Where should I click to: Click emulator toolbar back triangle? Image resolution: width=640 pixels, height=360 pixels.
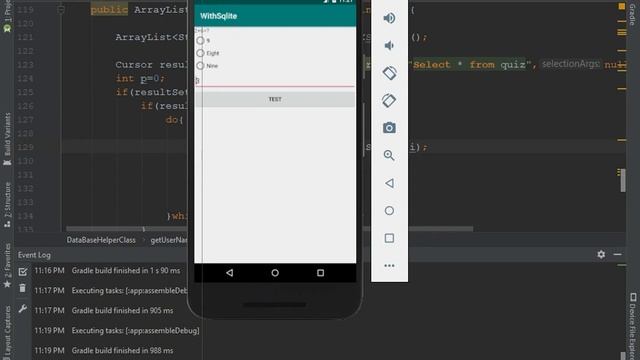pos(389,183)
